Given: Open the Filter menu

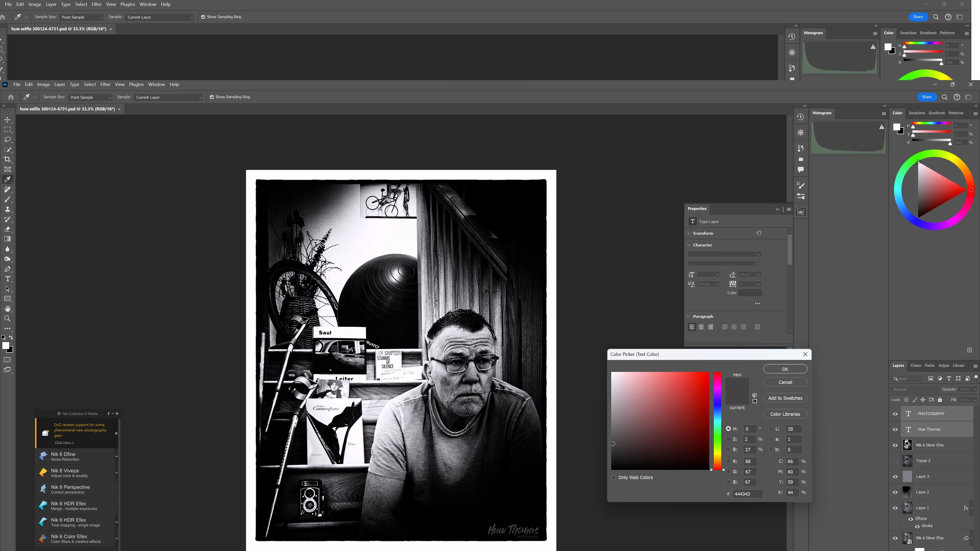Looking at the screenshot, I should pos(105,84).
